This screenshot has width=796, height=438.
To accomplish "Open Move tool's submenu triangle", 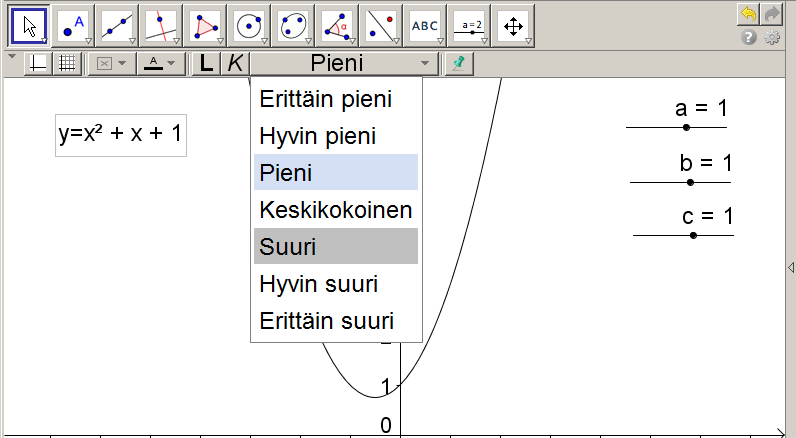I will (x=45, y=41).
